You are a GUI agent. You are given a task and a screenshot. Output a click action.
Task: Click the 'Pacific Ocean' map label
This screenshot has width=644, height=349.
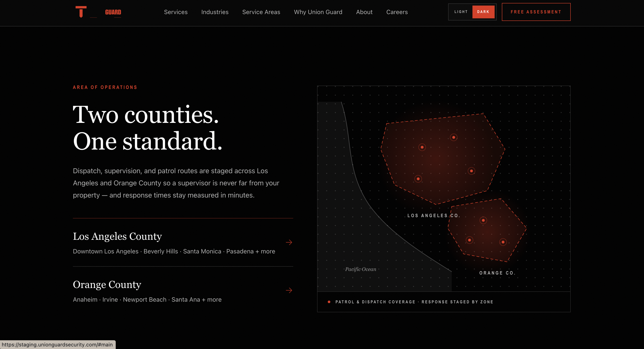pyautogui.click(x=361, y=269)
